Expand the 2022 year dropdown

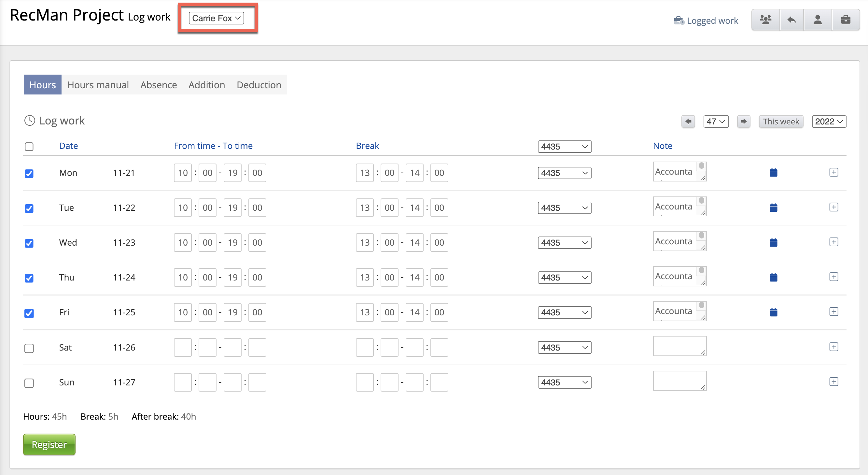pyautogui.click(x=829, y=122)
